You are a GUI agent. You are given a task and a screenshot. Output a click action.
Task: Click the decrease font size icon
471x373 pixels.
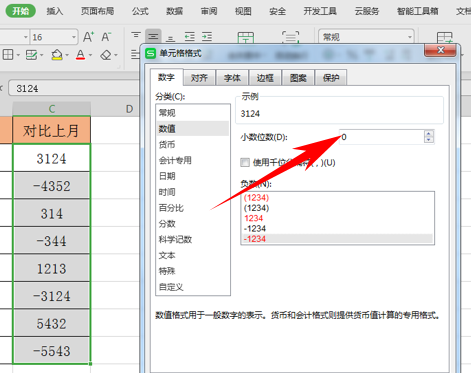[x=106, y=37]
